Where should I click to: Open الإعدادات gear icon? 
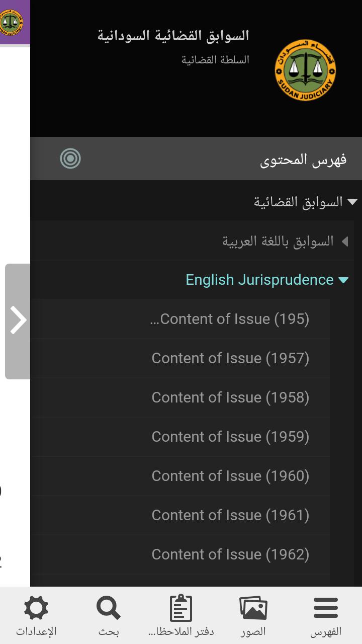[36, 608]
